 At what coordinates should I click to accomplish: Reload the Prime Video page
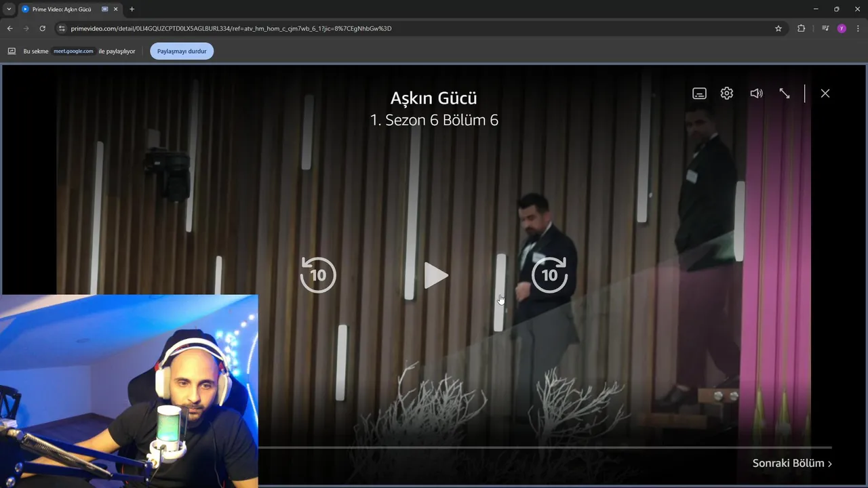click(42, 28)
